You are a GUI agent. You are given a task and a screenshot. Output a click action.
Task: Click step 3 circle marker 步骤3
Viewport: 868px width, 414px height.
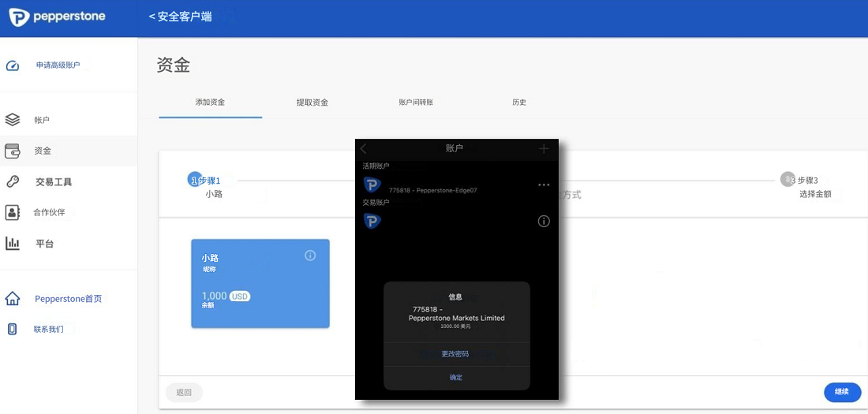point(788,180)
